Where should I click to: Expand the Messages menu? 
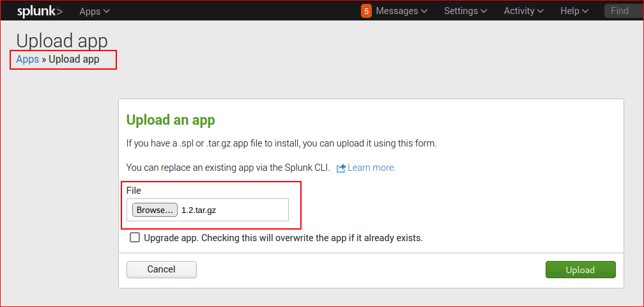401,11
